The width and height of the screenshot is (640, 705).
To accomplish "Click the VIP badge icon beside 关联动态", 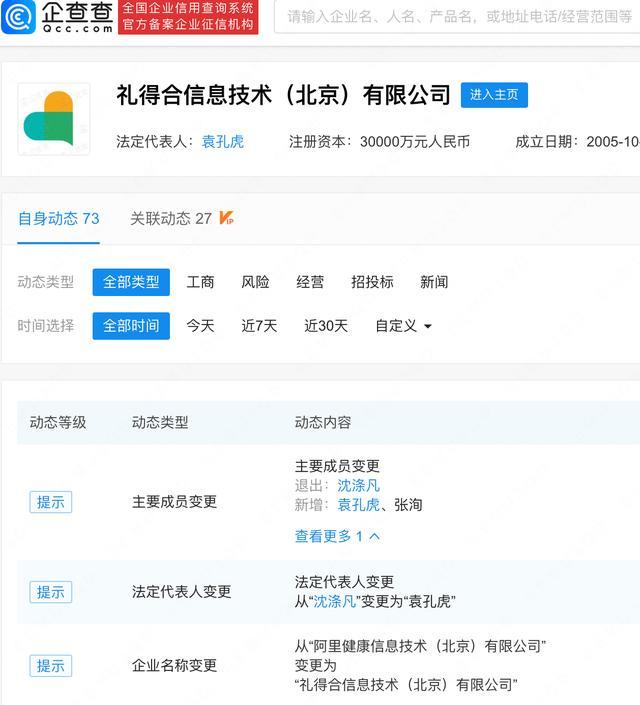I will point(226,218).
